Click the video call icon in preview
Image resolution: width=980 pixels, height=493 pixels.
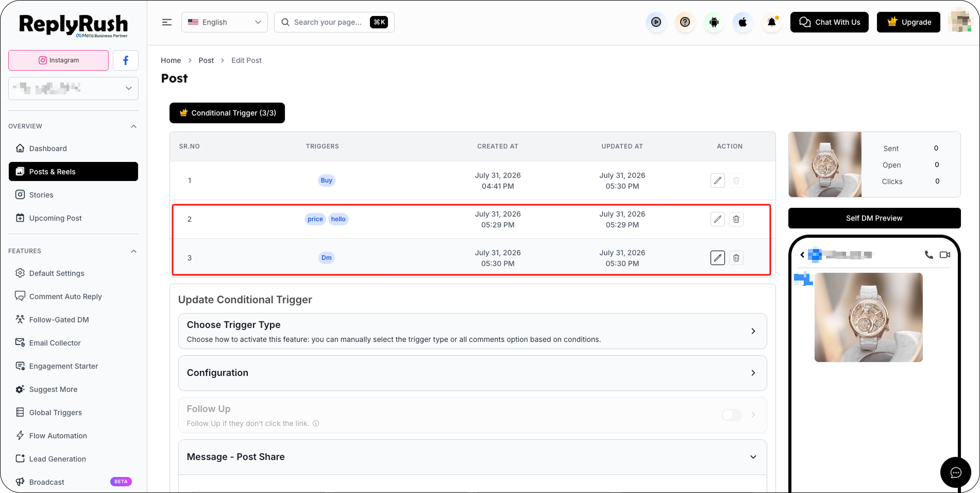(x=945, y=255)
